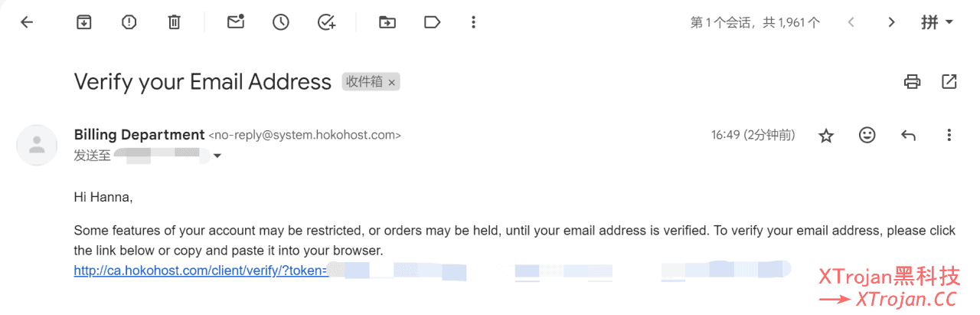Screen dimensions: 980x315
Task: Toggle star on this message
Action: (x=826, y=136)
